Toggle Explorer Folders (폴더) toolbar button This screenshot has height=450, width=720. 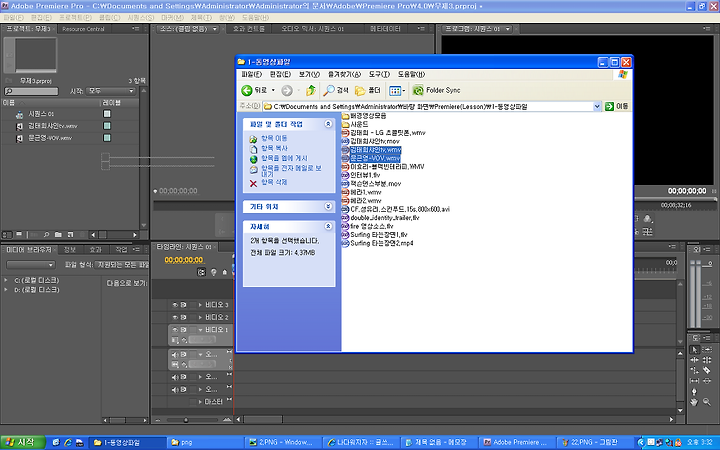[x=368, y=90]
